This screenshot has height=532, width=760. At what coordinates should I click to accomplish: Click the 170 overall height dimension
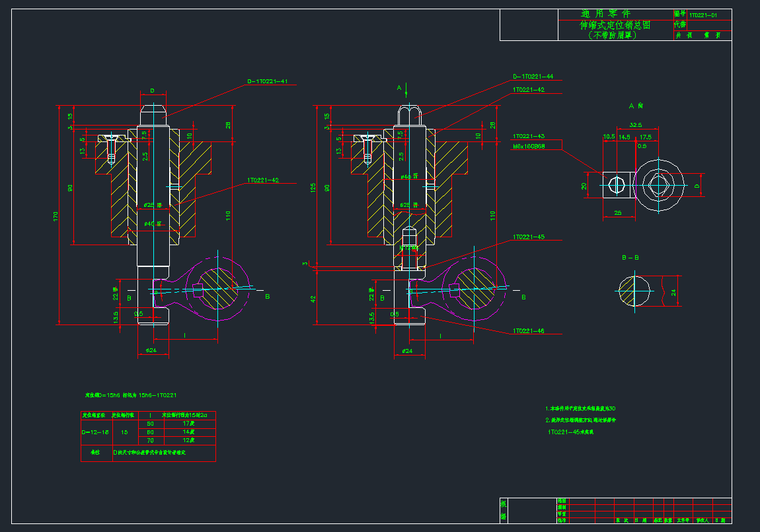[56, 215]
